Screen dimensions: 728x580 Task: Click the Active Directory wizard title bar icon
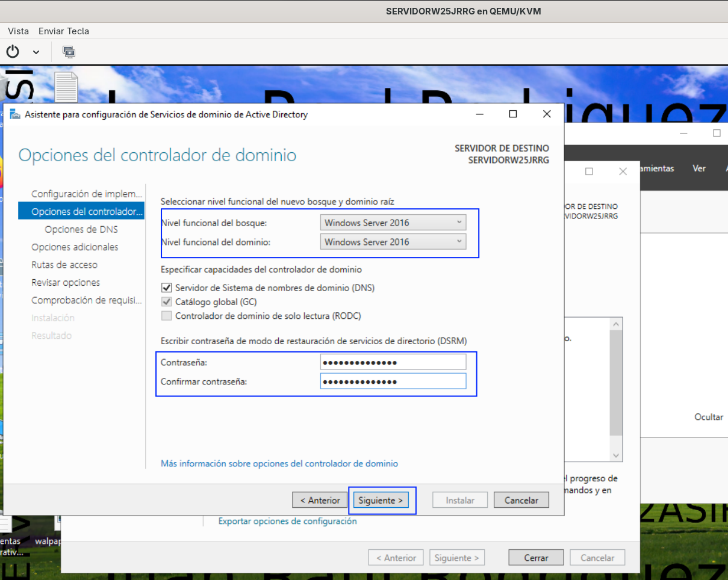(14, 114)
